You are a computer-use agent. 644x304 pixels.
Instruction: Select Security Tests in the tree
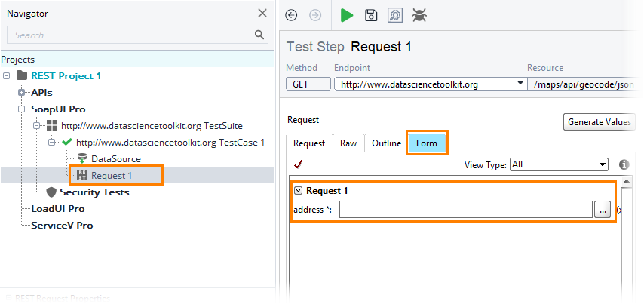[x=94, y=192]
